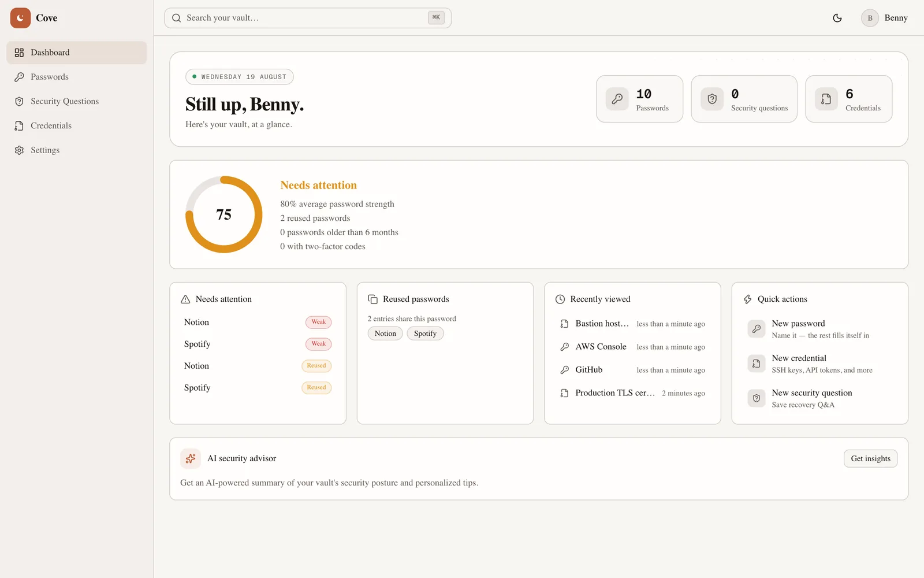The height and width of the screenshot is (578, 924).
Task: Open Bastion host recently viewed item
Action: (632, 324)
